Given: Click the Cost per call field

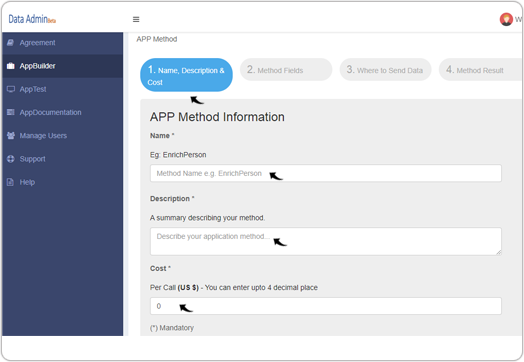Looking at the screenshot, I should 325,306.
